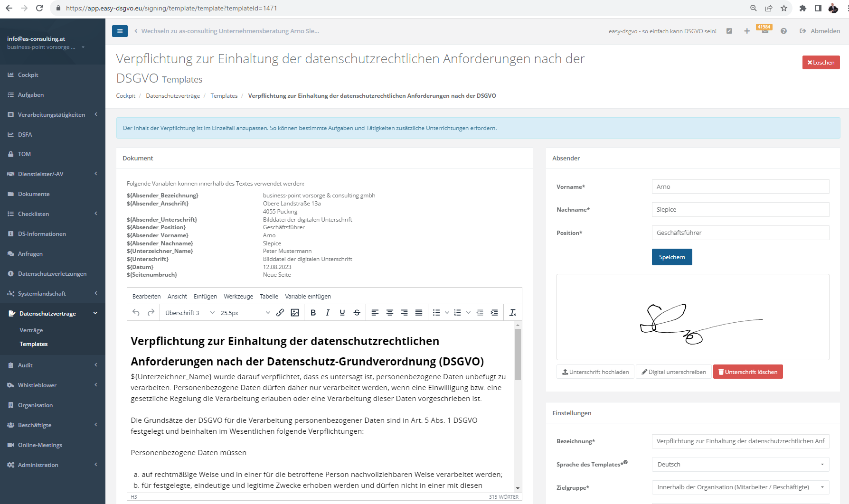This screenshot has height=504, width=849.
Task: Click the undo icon in the editor toolbar
Action: (x=136, y=312)
